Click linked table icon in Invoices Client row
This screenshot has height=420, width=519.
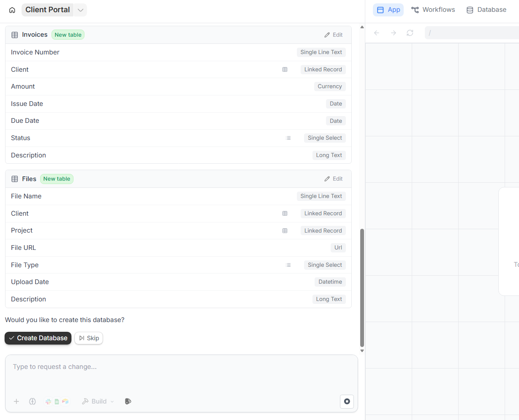pos(285,70)
